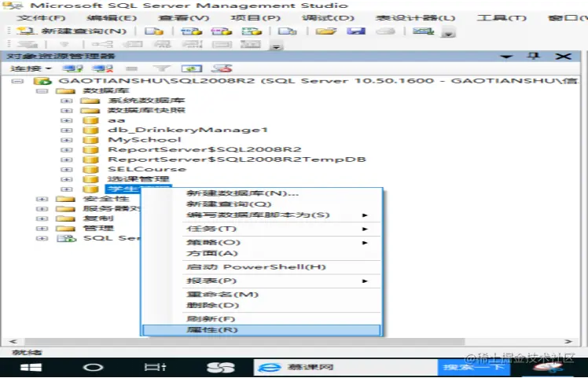Click the Save floppy disk icon
Screen dimensions: 588x378
coord(356,31)
